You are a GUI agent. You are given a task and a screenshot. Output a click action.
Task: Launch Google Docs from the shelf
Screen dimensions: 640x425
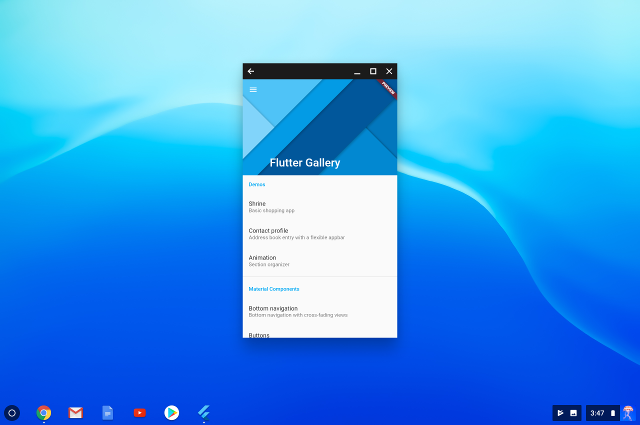(107, 413)
